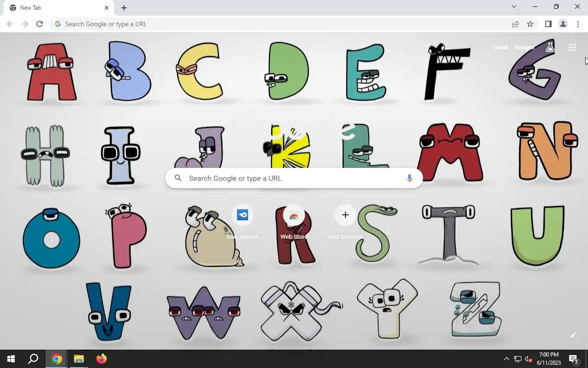Image resolution: width=588 pixels, height=368 pixels.
Task: Close the New Tab tab
Action: point(107,8)
